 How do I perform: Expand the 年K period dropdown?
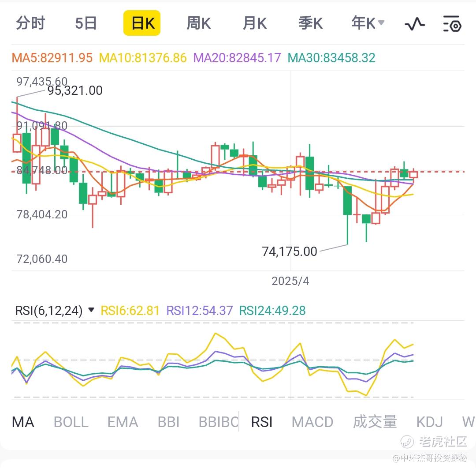pos(368,23)
